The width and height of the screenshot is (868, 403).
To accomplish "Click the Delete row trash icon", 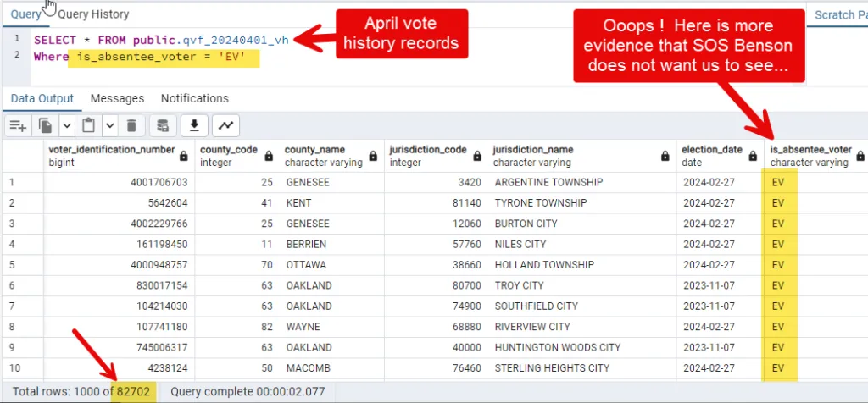I will click(131, 126).
